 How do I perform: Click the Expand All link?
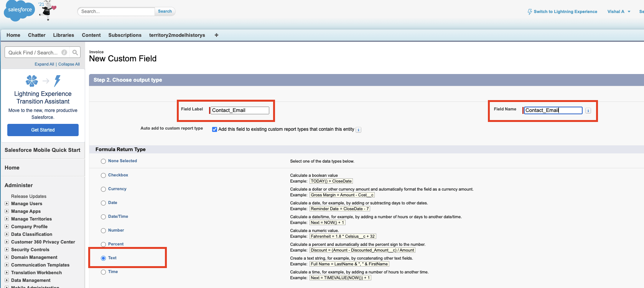[x=44, y=64]
